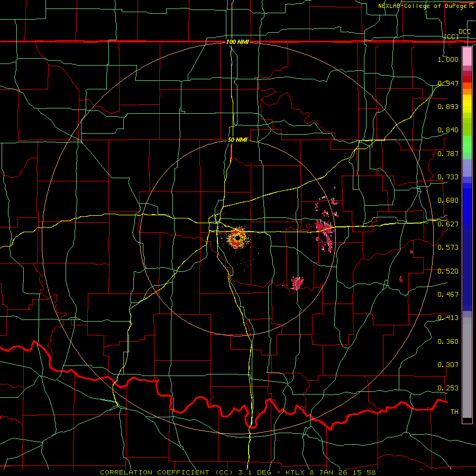476x476 pixels.
Task: Click the 0.360 value on color scale
Action: [448, 342]
